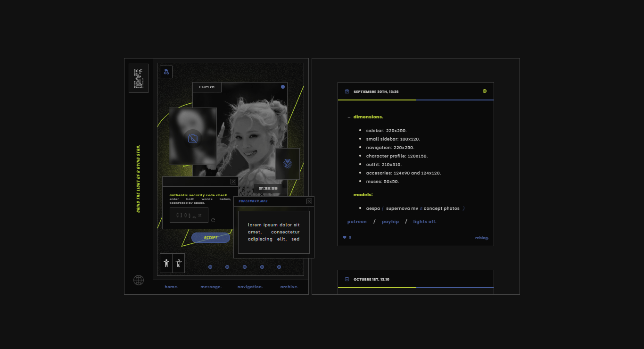
Task: Click 'muses: 50x50.' list item
Action: (x=383, y=182)
